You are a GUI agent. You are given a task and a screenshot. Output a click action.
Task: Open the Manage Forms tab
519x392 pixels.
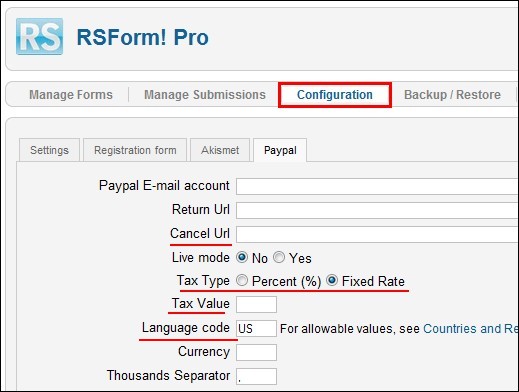tap(71, 95)
